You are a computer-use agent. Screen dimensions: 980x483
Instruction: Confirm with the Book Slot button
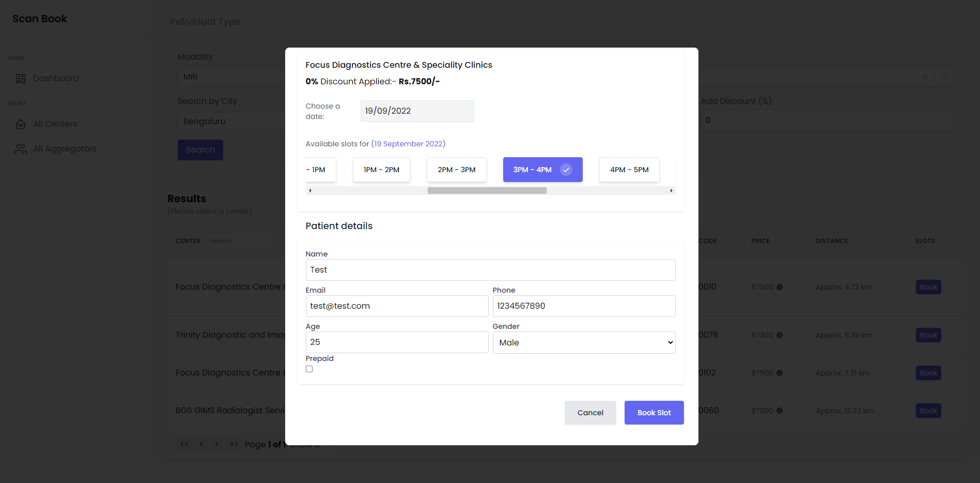(654, 413)
